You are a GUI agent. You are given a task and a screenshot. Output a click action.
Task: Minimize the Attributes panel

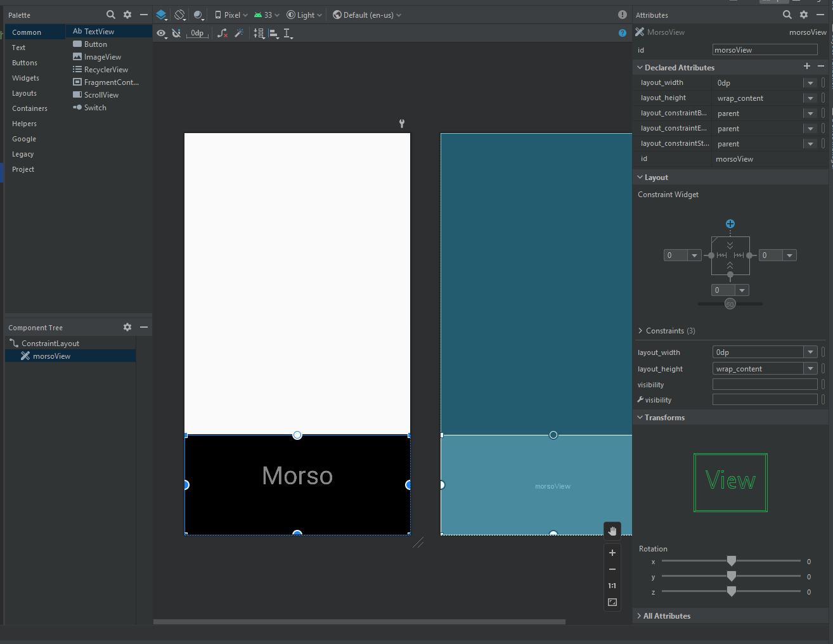click(x=820, y=15)
